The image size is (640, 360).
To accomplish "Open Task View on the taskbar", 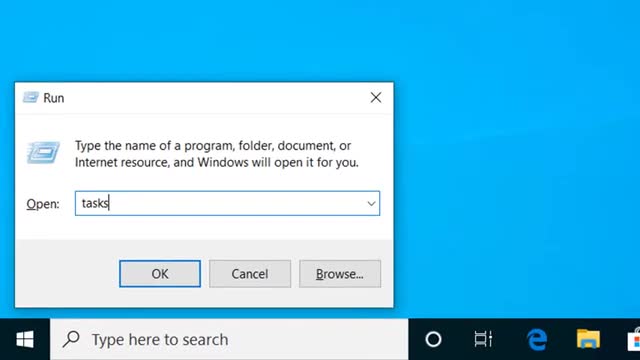I will [483, 339].
